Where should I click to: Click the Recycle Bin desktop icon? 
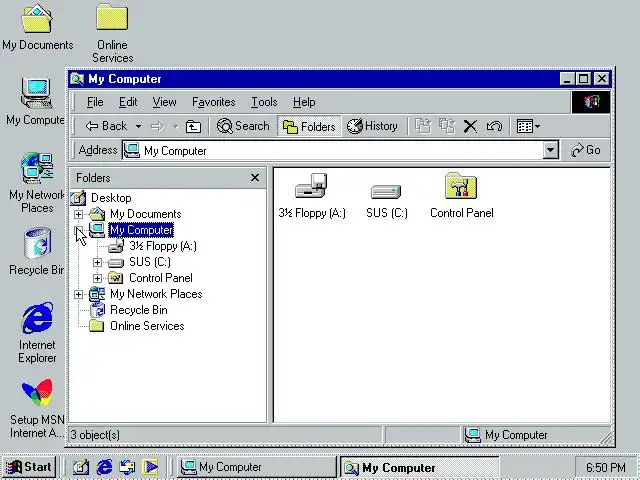(x=37, y=251)
